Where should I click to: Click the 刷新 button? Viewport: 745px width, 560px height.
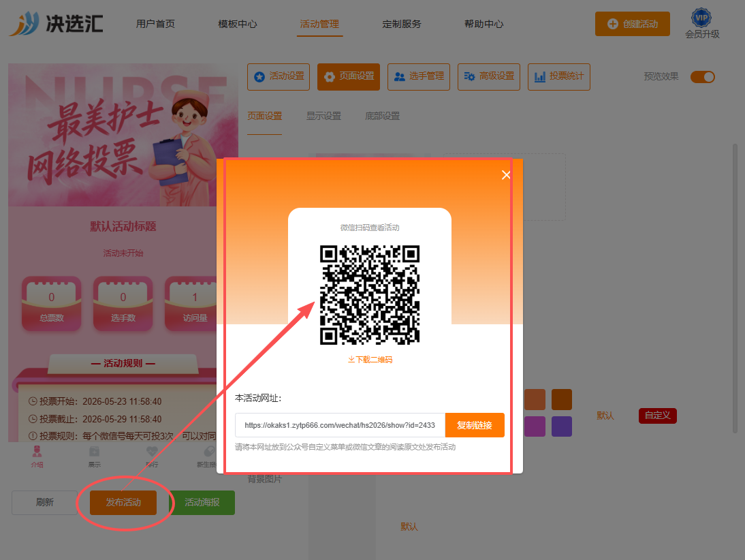pos(45,503)
